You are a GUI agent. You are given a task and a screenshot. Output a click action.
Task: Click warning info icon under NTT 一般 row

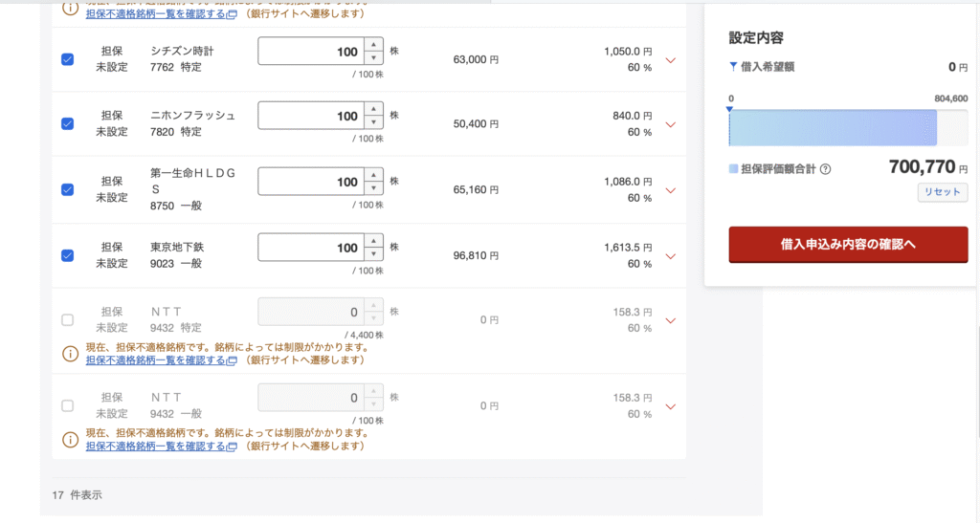70,439
